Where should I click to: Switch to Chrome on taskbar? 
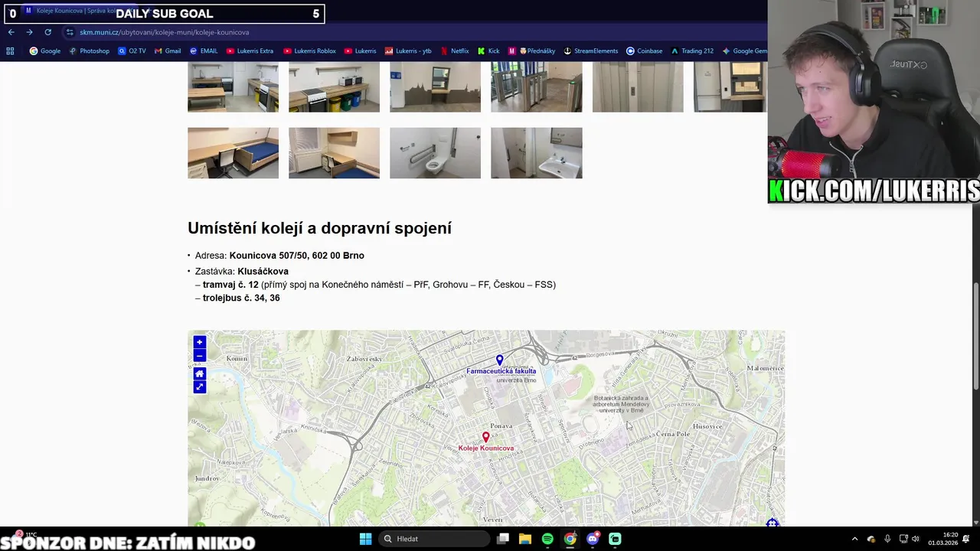570,539
